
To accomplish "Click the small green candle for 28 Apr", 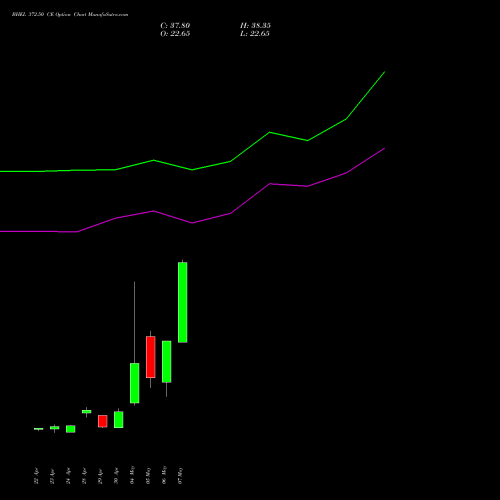I will [x=87, y=412].
